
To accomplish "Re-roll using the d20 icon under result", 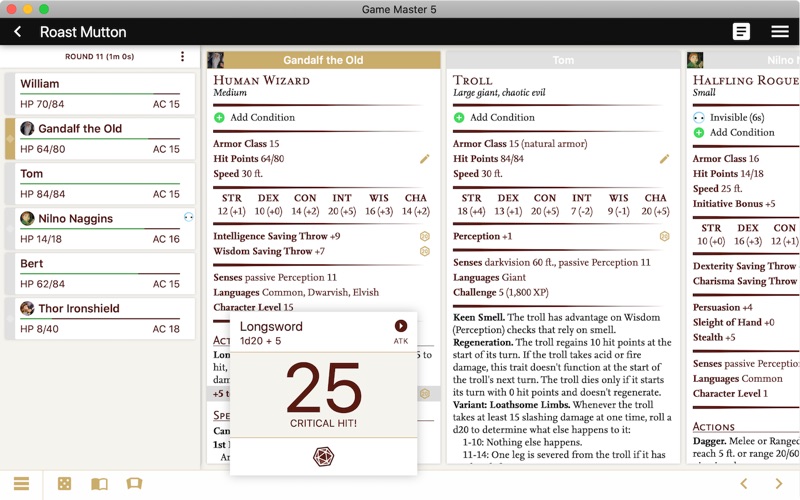I will pyautogui.click(x=323, y=456).
